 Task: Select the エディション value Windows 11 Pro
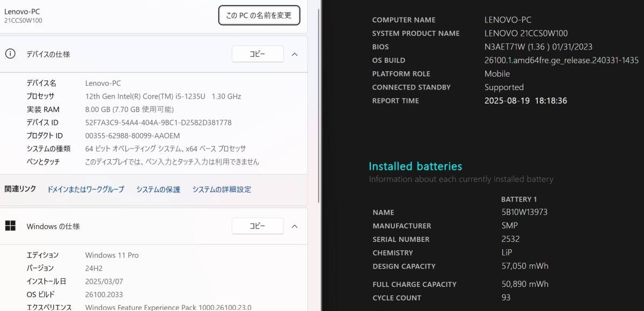(x=112, y=255)
